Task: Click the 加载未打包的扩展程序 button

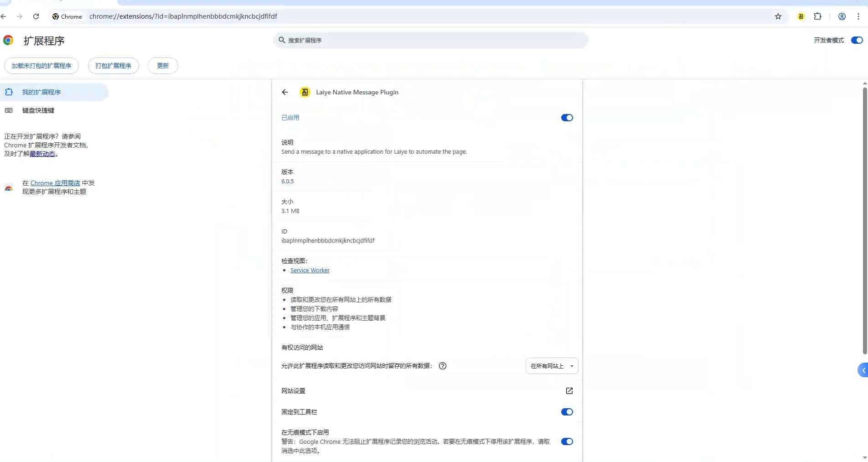Action: (x=41, y=66)
